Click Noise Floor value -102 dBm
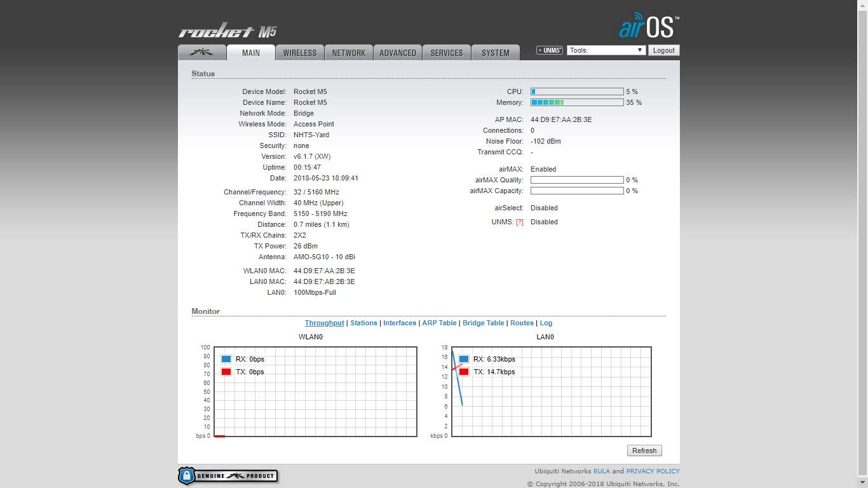Viewport: 868px width, 488px height. pyautogui.click(x=546, y=141)
